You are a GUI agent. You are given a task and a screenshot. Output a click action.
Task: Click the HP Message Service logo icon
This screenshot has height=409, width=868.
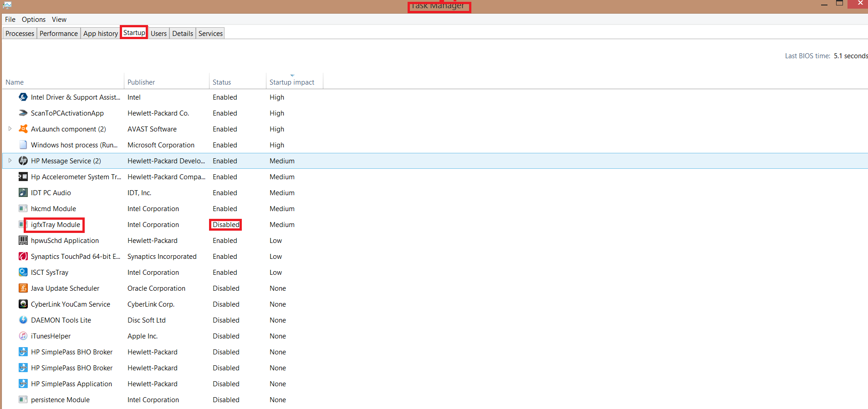(23, 161)
